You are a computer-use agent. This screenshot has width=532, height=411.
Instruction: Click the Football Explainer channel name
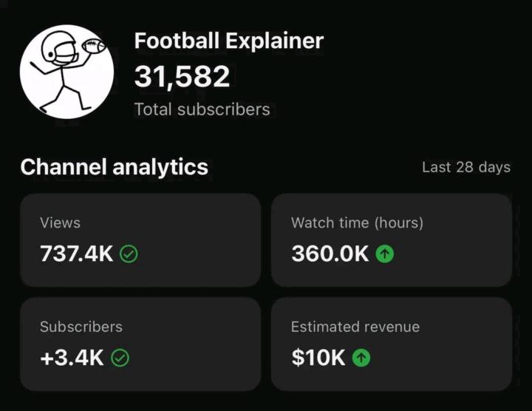[228, 41]
